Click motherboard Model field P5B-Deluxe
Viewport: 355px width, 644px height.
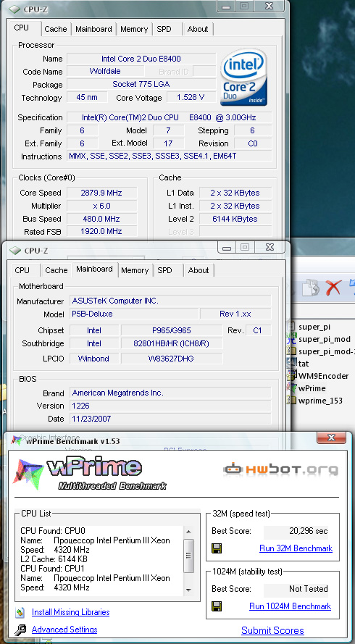tap(134, 314)
